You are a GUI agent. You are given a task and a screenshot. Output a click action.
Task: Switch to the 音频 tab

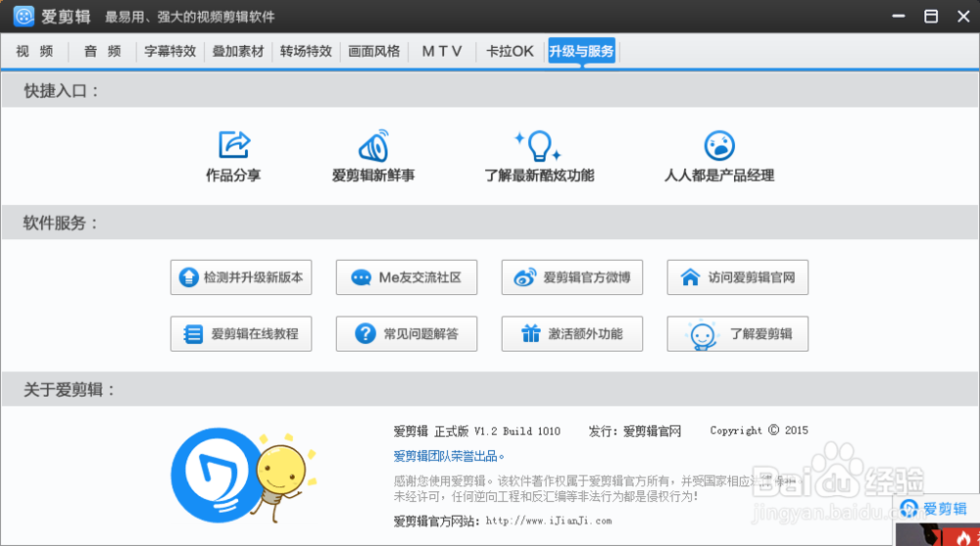[x=103, y=51]
